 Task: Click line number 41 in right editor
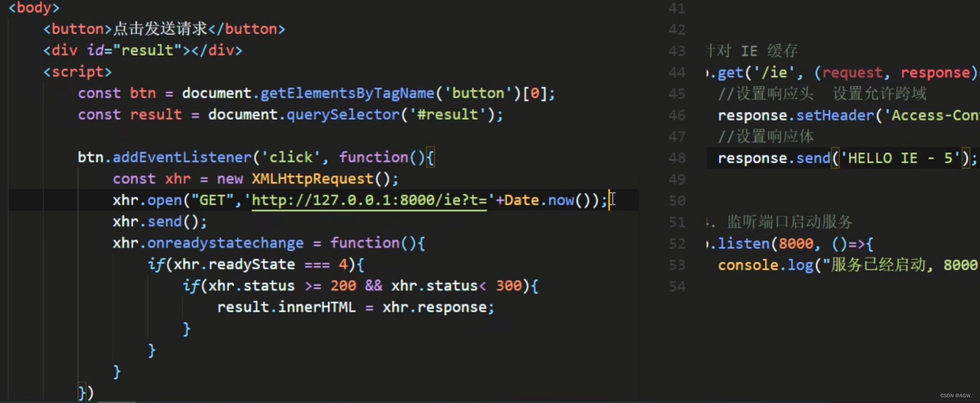[x=677, y=8]
